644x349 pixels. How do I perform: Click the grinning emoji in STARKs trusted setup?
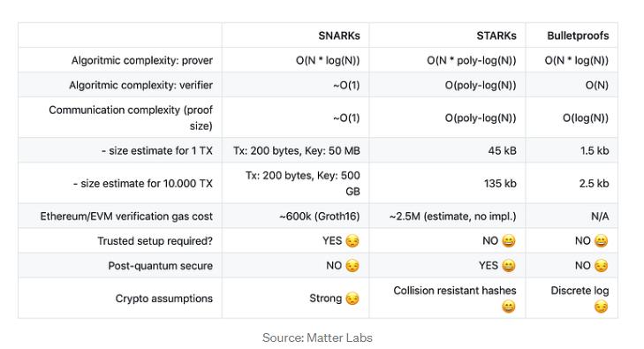509,241
